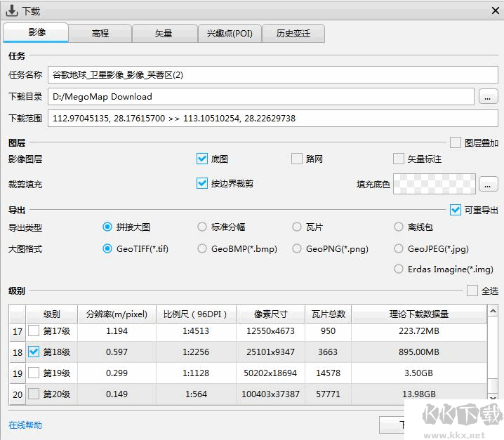Open browse button for 下载目录 path
The height and width of the screenshot is (440, 504).
[488, 97]
